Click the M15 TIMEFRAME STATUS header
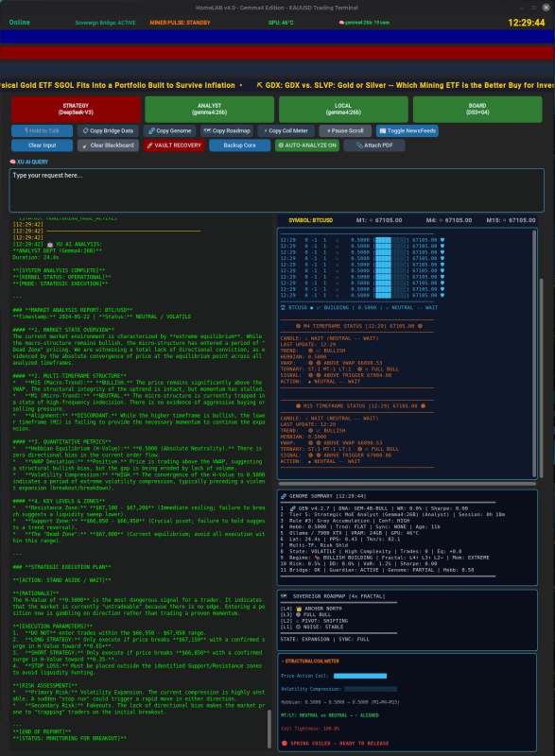555x756 pixels. click(x=360, y=406)
